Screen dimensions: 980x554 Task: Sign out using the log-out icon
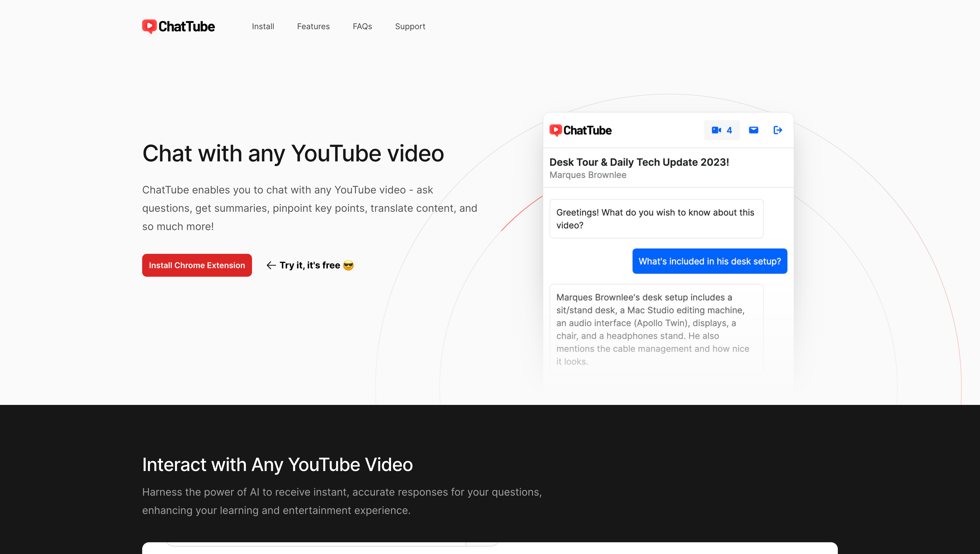click(777, 130)
